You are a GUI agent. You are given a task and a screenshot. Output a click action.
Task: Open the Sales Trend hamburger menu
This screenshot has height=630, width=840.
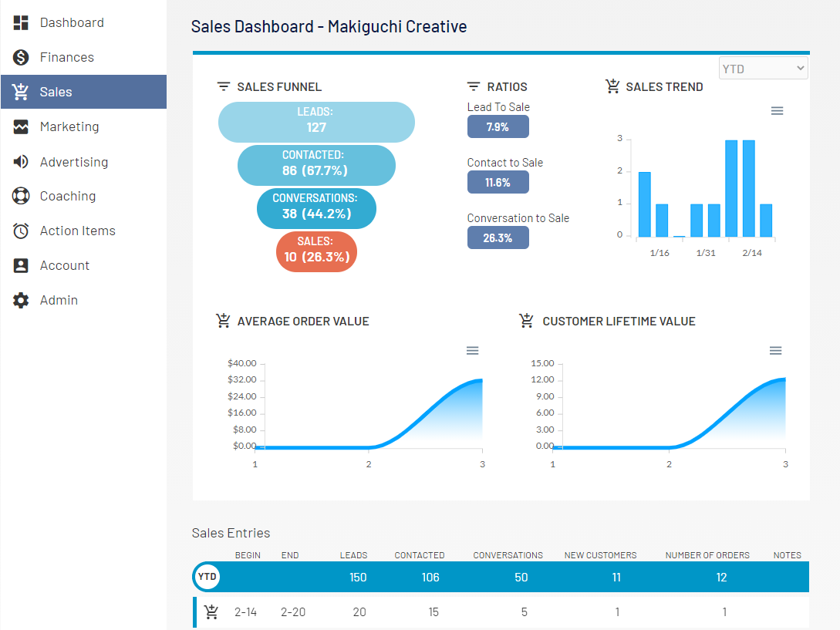point(777,110)
